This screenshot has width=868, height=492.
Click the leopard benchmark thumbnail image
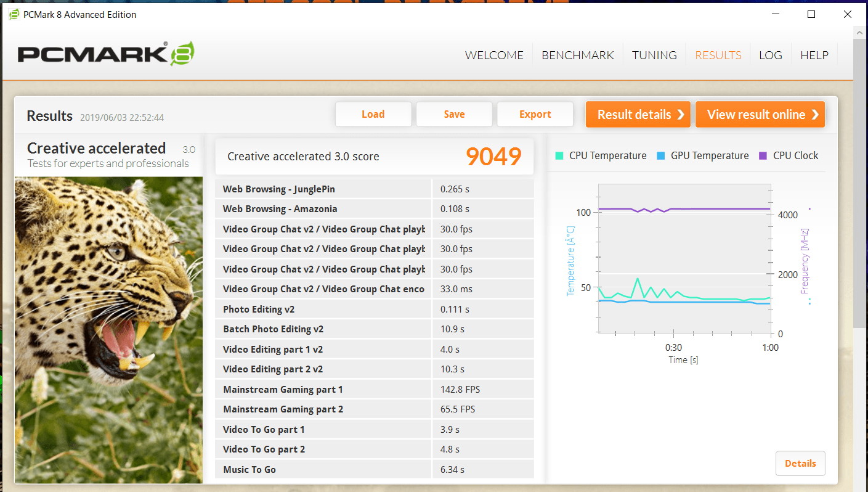click(108, 330)
